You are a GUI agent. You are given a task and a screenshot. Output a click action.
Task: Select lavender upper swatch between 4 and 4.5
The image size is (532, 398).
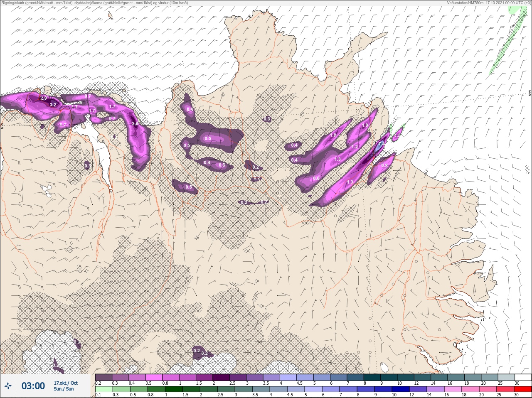[x=288, y=377]
